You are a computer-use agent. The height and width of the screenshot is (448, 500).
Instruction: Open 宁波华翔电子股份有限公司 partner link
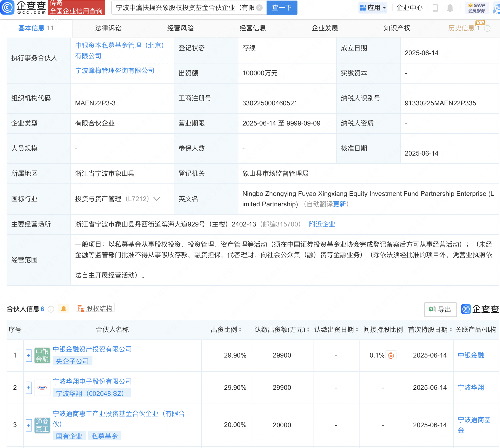point(92,382)
